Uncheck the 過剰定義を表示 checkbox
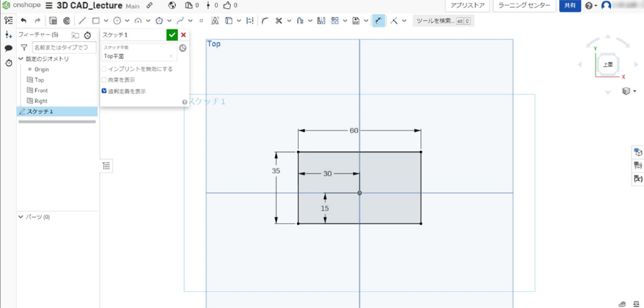 pyautogui.click(x=104, y=91)
